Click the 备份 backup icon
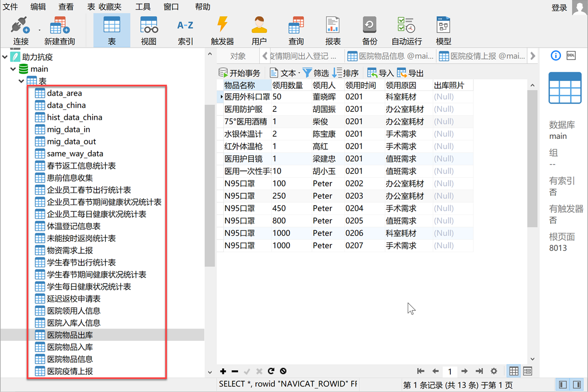 pyautogui.click(x=369, y=30)
